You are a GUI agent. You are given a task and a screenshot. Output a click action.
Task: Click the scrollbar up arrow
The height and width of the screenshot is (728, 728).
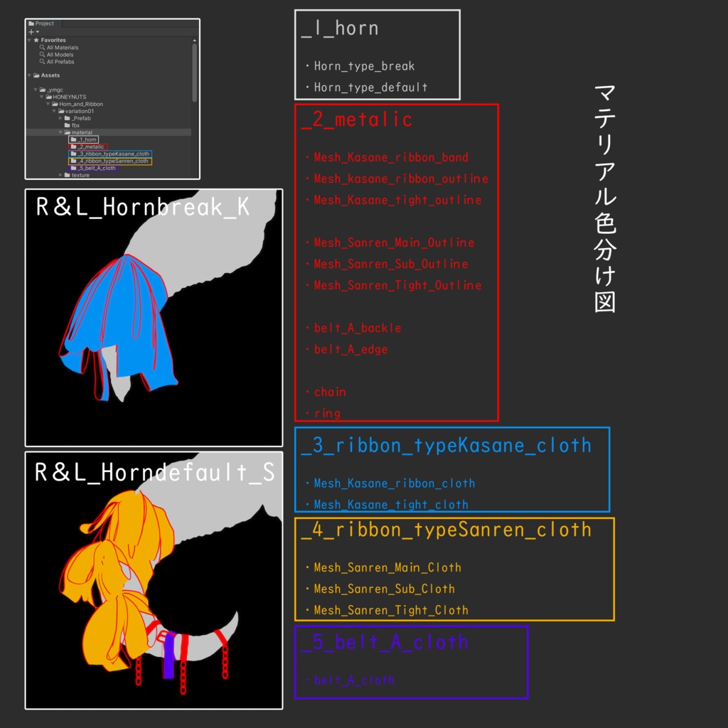(194, 40)
